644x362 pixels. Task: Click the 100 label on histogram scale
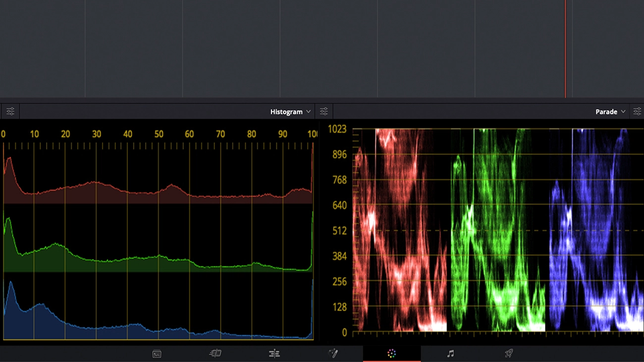coord(312,134)
